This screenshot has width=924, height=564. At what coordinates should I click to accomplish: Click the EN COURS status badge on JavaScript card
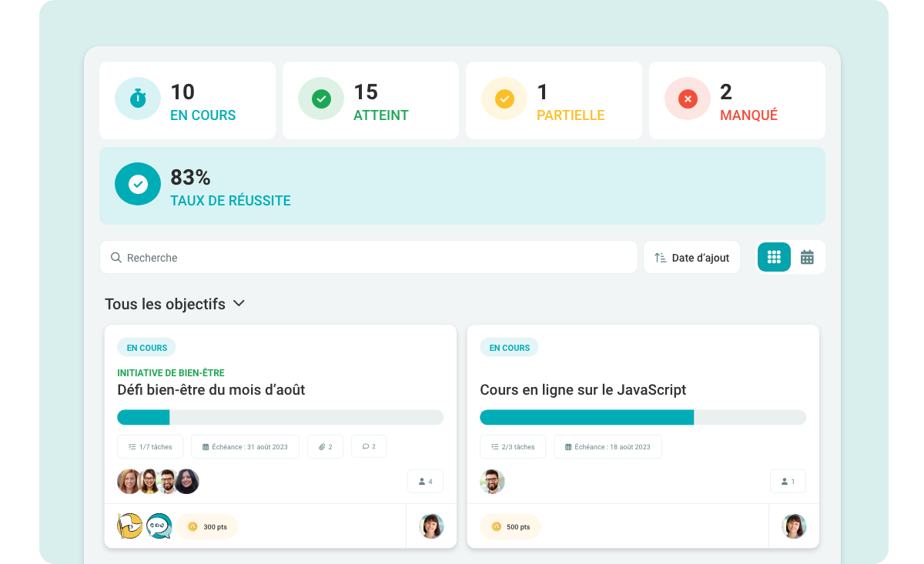tap(509, 347)
